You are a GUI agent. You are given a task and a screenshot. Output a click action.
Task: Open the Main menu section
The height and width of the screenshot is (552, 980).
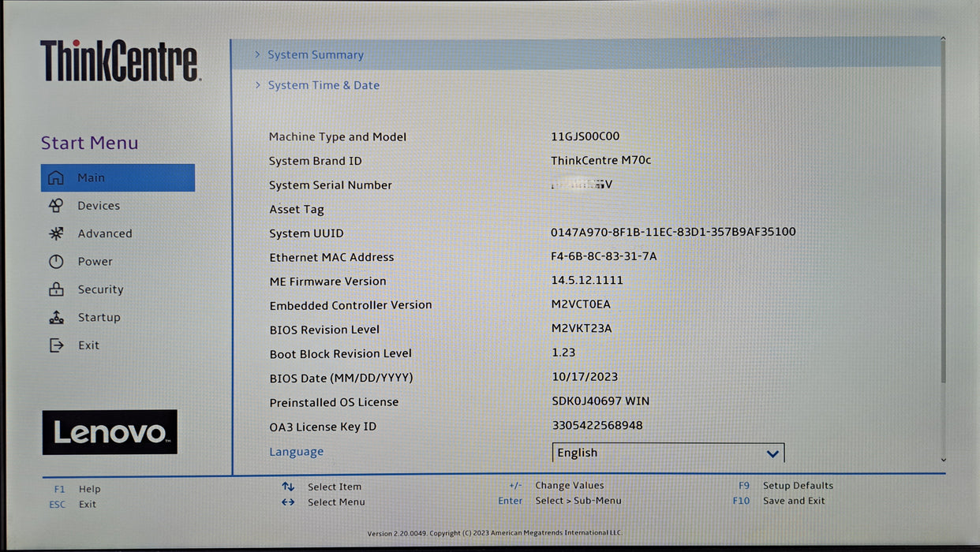(x=118, y=177)
